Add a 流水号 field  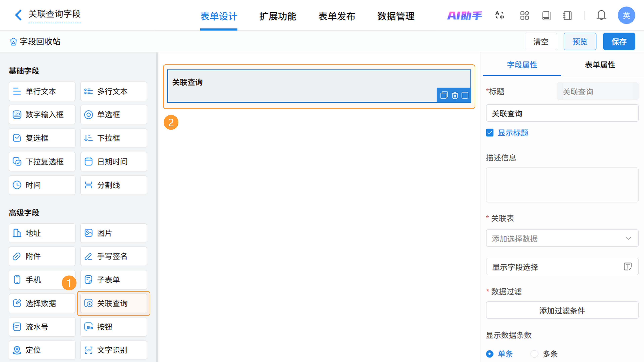42,327
